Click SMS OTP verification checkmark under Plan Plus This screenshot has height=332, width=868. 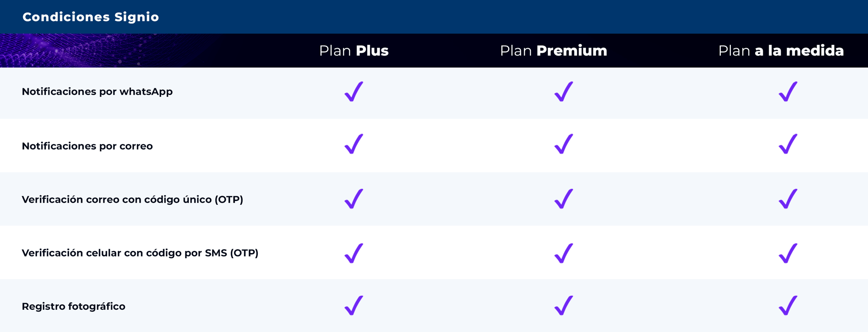pyautogui.click(x=354, y=253)
